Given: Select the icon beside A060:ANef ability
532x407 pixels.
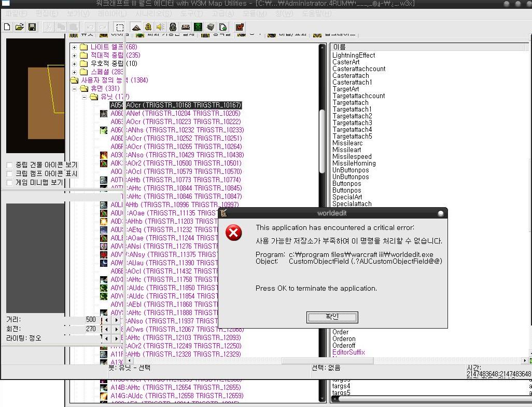Looking at the screenshot, I should coord(104,114).
